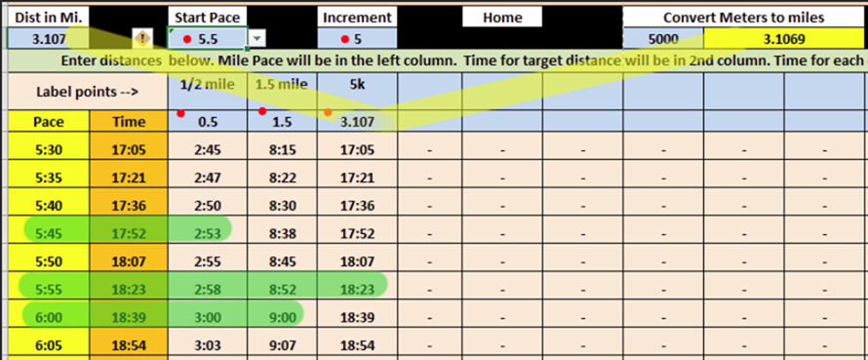The image size is (868, 360).
Task: Click the 1/2 mile label cell
Action: (x=208, y=92)
